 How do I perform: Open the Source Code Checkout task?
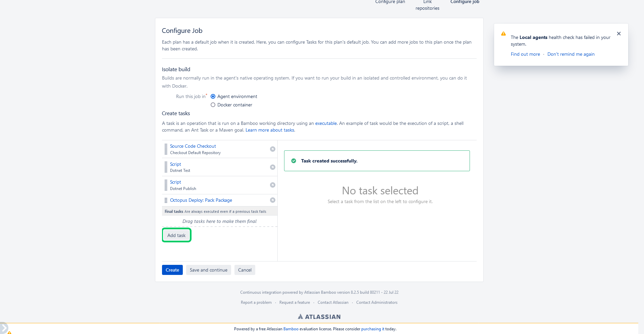[193, 146]
